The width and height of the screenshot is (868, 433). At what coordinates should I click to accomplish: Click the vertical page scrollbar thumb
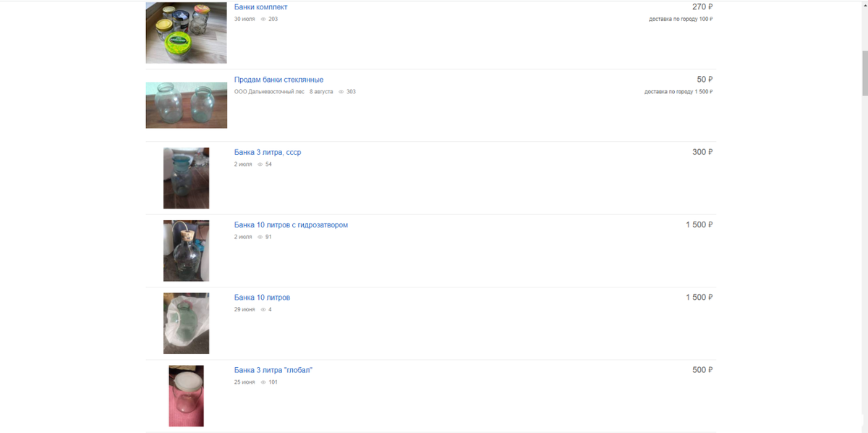(864, 73)
